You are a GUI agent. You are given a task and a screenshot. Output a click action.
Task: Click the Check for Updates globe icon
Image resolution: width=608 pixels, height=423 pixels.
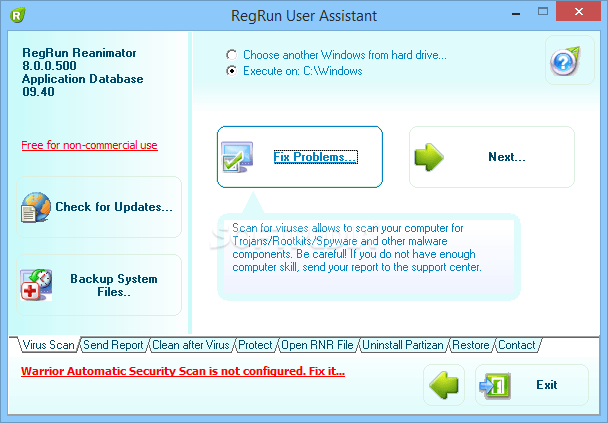click(x=37, y=208)
